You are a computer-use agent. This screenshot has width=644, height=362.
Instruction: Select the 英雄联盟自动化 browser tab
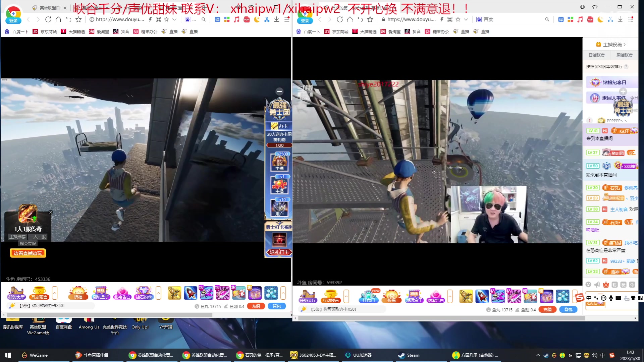tap(151, 355)
